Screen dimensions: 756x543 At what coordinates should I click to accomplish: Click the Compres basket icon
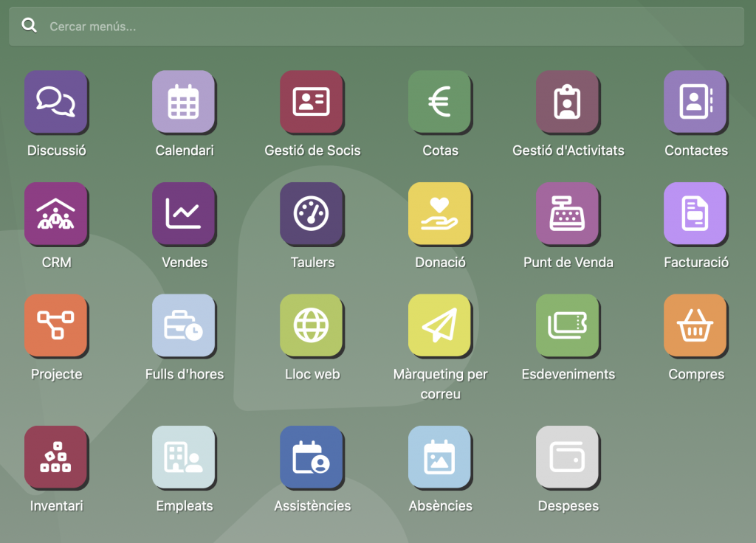point(695,326)
